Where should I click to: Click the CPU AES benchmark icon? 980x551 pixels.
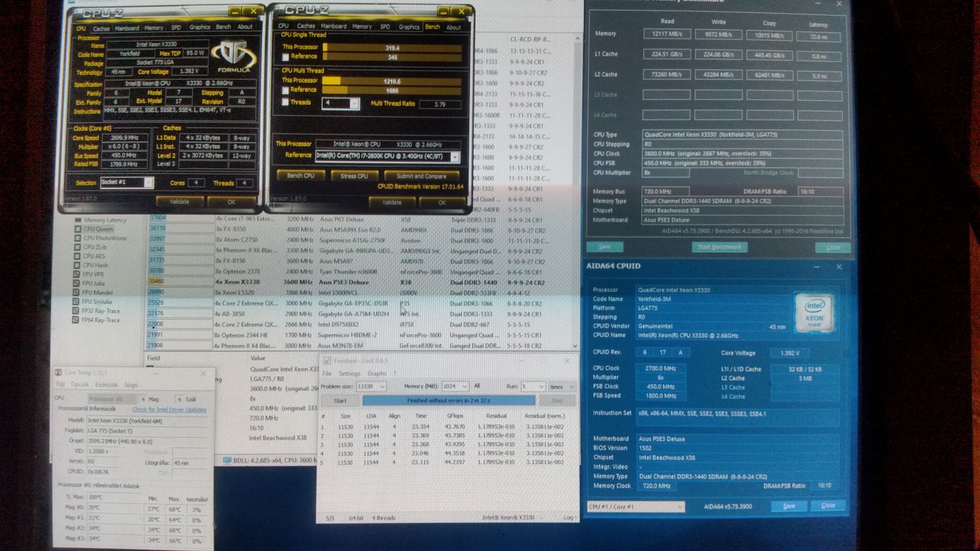point(77,256)
